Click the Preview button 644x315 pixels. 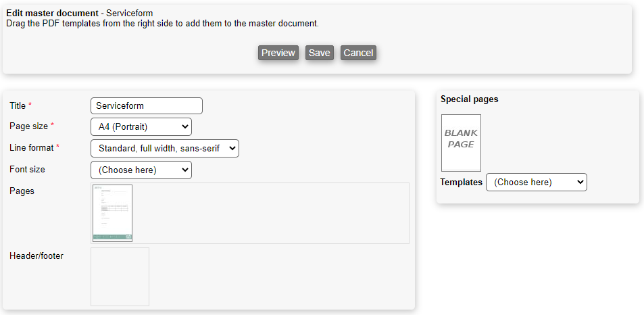(x=278, y=53)
